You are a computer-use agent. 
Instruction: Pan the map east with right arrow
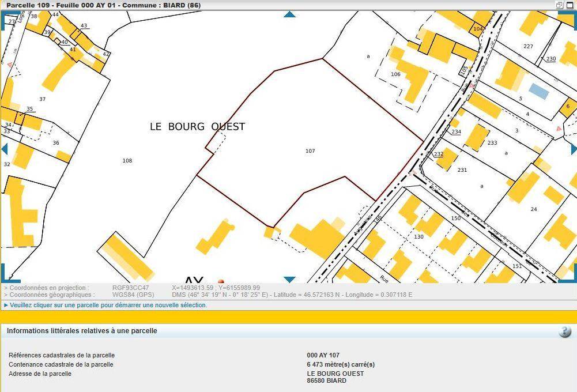pos(572,149)
